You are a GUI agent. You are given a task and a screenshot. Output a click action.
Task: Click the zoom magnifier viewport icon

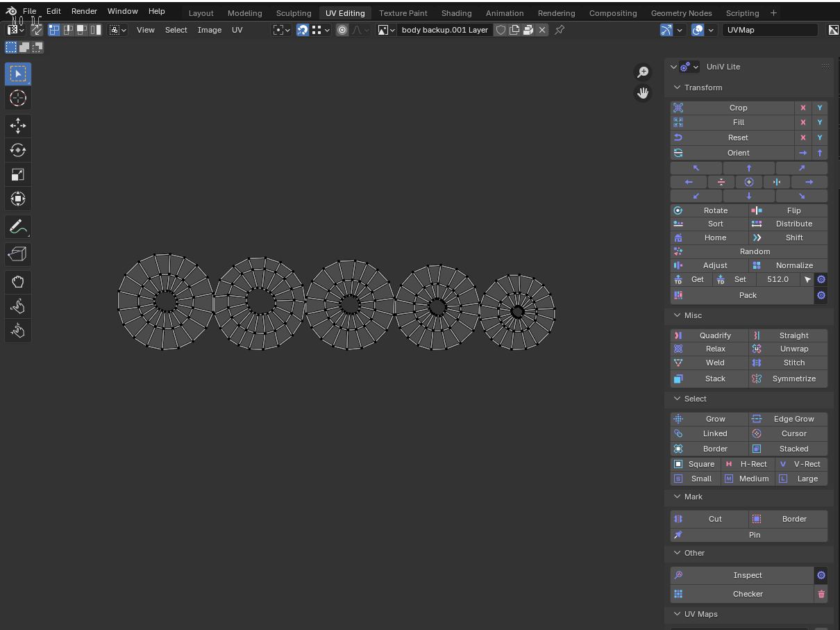point(643,72)
